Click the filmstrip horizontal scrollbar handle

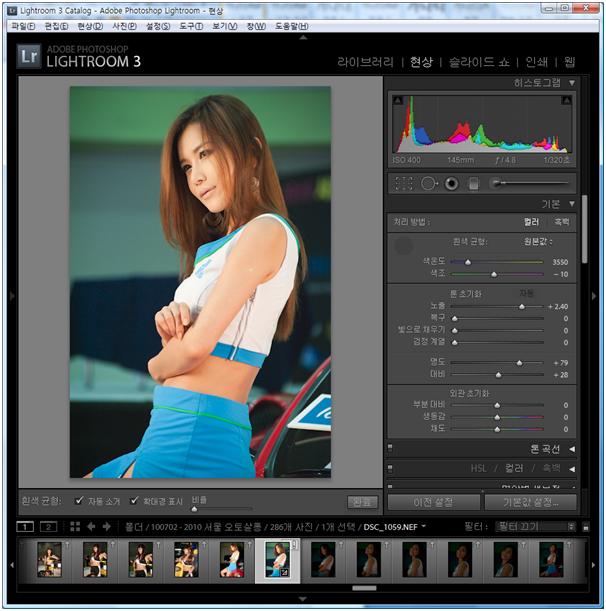[364, 588]
